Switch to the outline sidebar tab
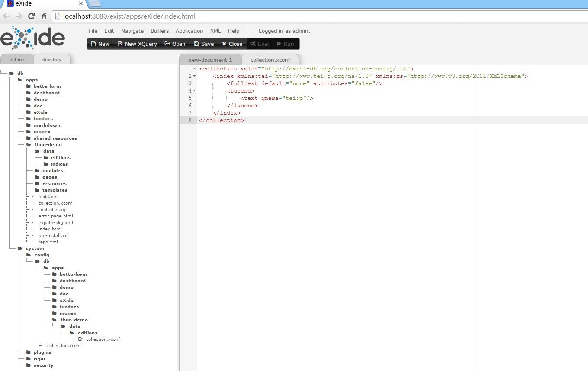The image size is (588, 371). (17, 59)
